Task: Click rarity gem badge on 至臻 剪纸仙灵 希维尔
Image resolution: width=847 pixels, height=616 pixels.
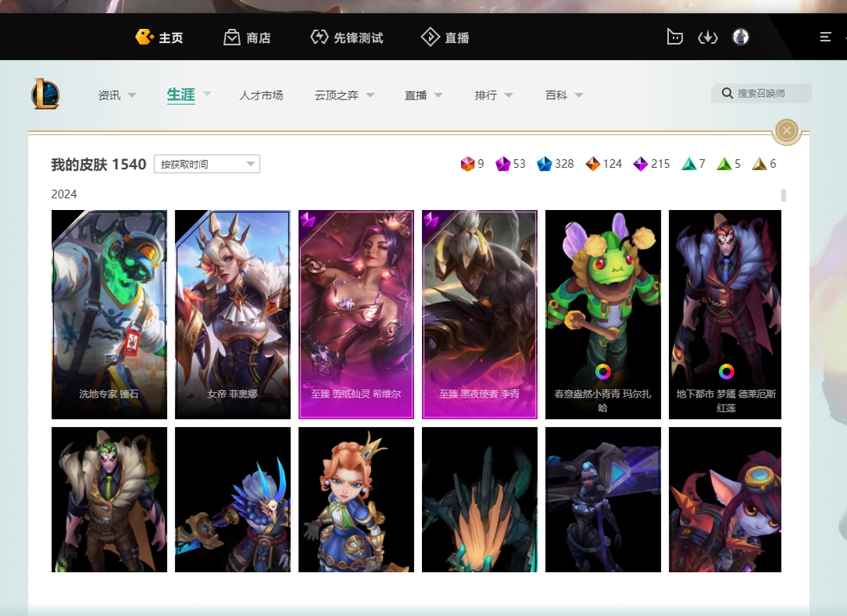Action: pyautogui.click(x=308, y=219)
